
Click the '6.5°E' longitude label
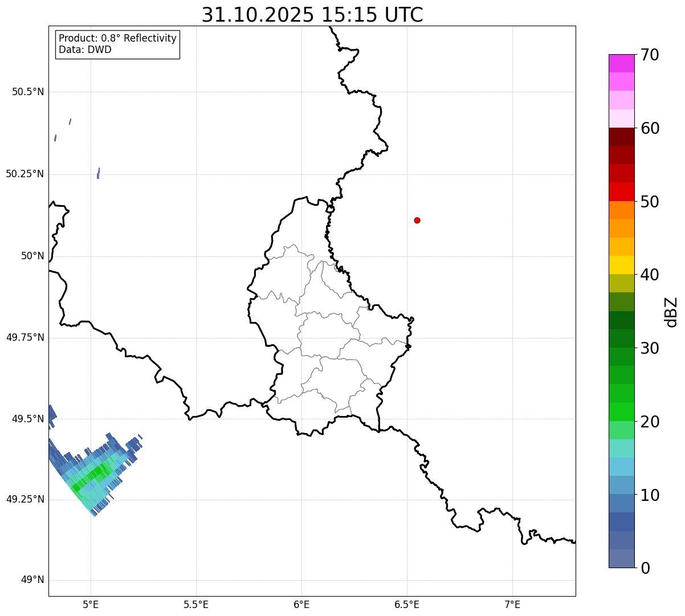pyautogui.click(x=407, y=604)
